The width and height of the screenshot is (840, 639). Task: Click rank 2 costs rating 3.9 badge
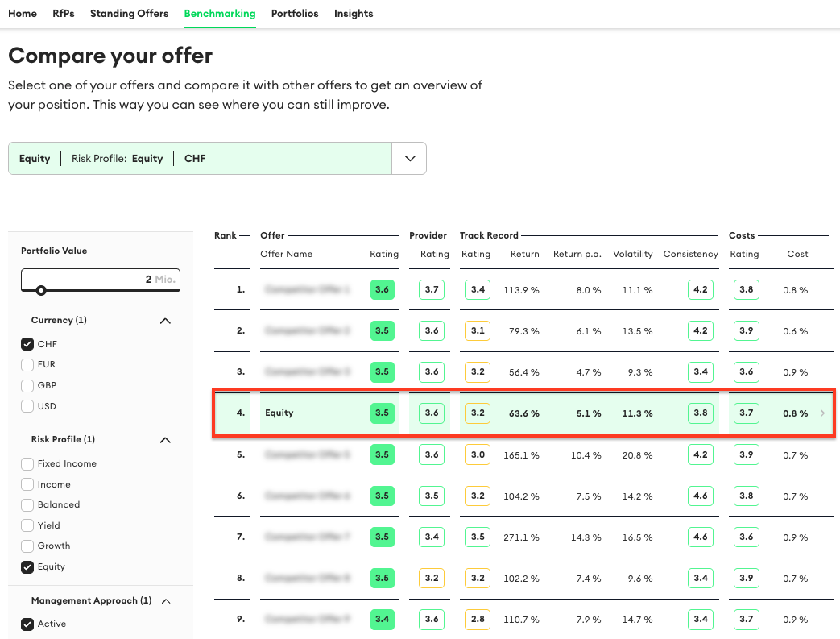coord(746,331)
